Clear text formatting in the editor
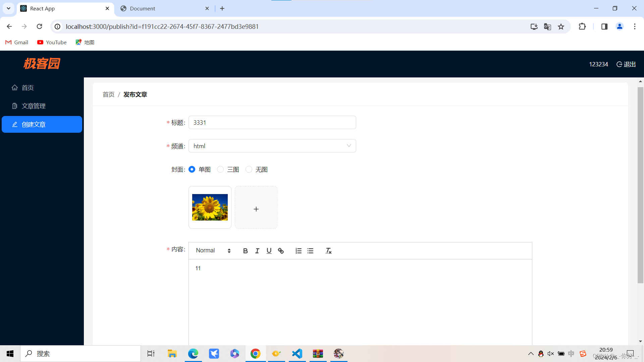This screenshot has height=362, width=644. pyautogui.click(x=328, y=250)
